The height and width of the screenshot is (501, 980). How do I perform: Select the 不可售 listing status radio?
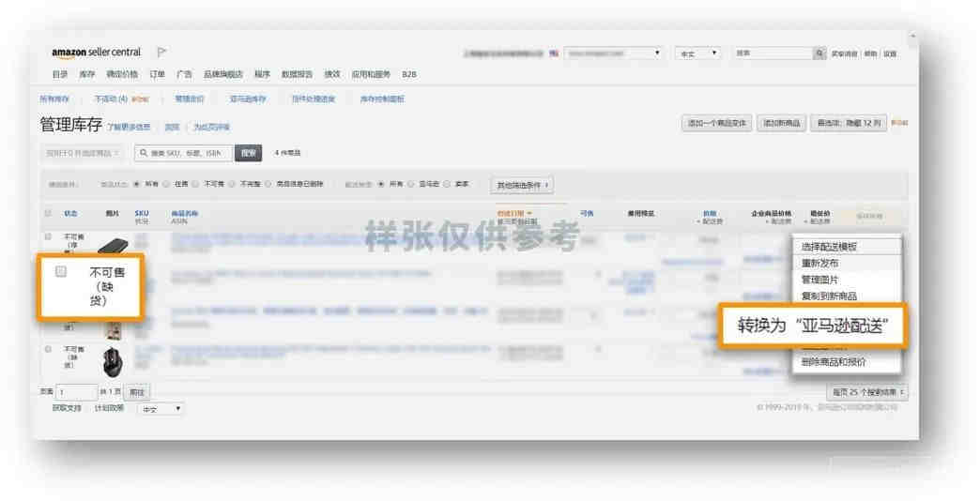tap(195, 184)
